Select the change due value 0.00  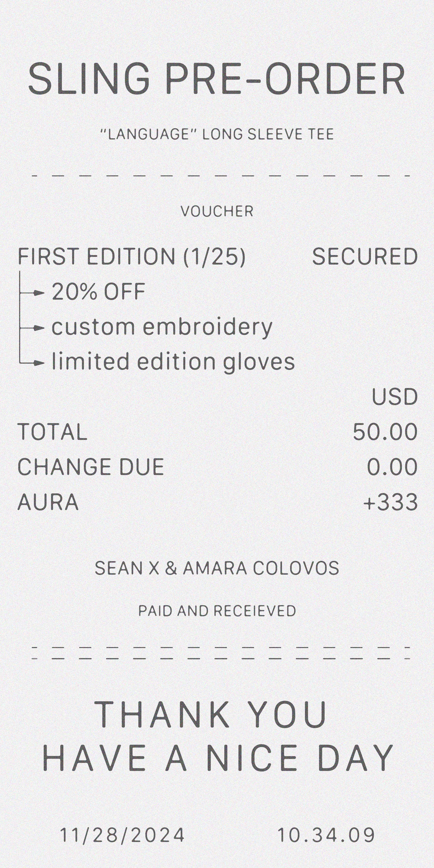[x=392, y=467]
